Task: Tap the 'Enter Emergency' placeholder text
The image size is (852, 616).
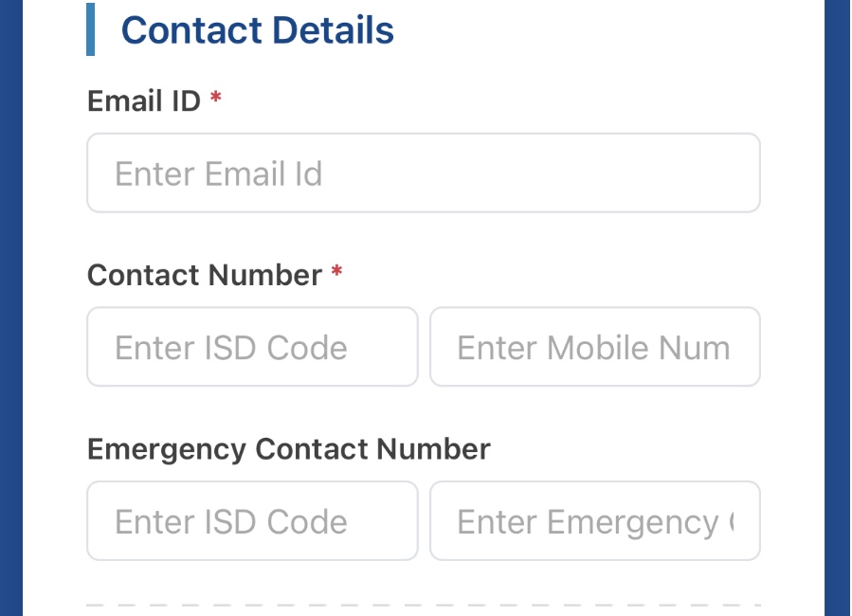Action: [588, 522]
